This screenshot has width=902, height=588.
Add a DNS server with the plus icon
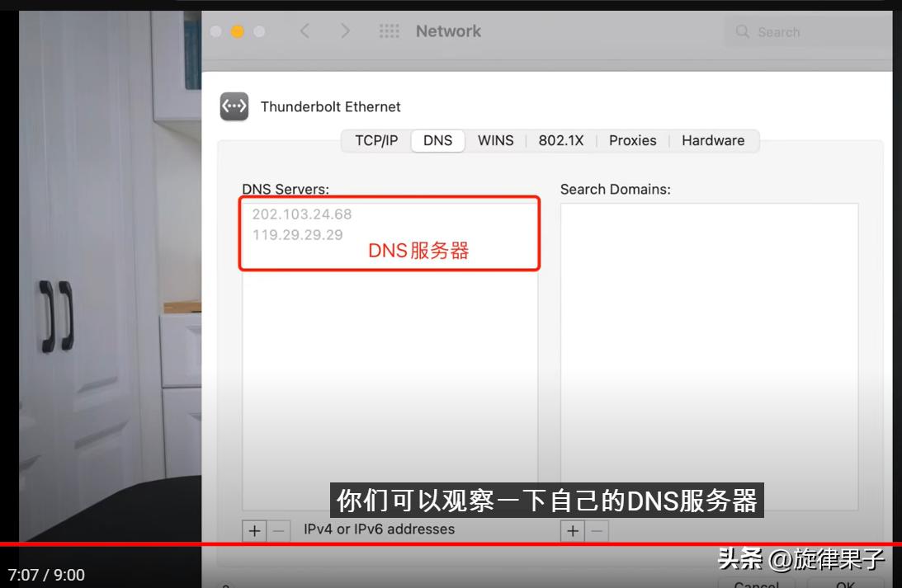click(254, 530)
